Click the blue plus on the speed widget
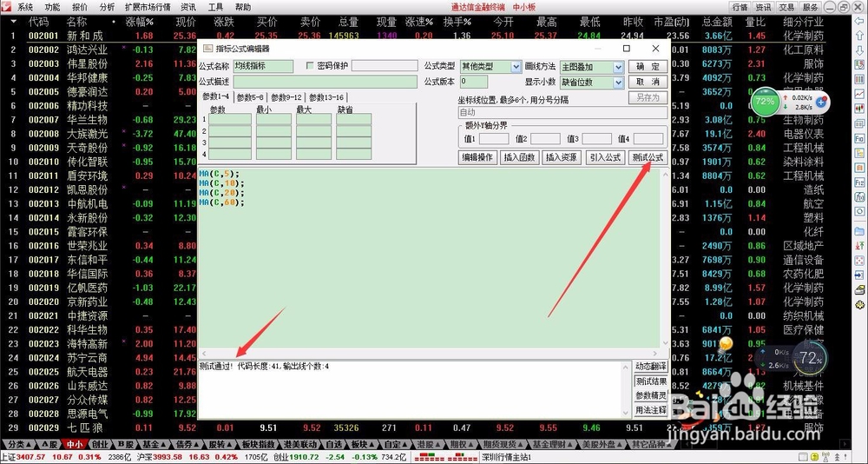The image size is (868, 464). pyautogui.click(x=822, y=102)
